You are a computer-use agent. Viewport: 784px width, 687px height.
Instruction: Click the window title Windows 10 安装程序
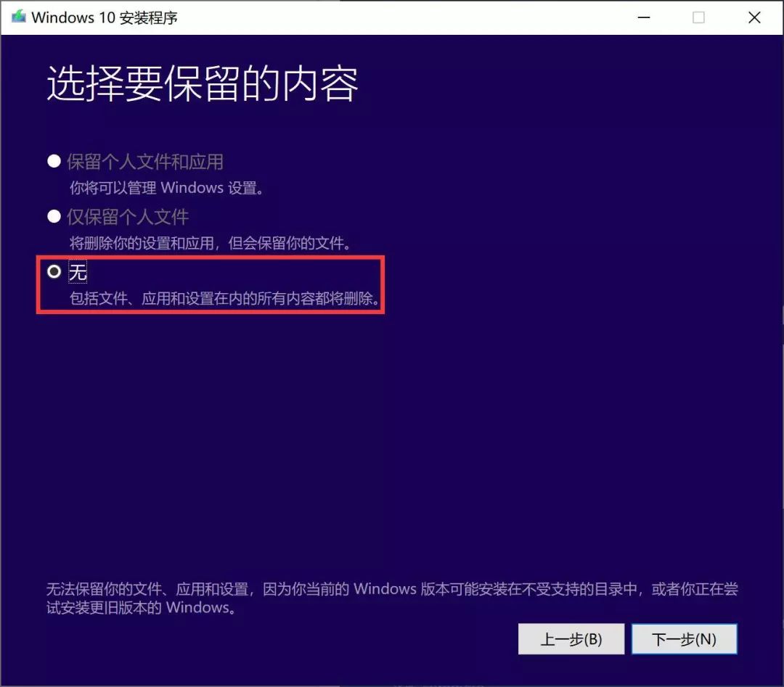pos(104,17)
